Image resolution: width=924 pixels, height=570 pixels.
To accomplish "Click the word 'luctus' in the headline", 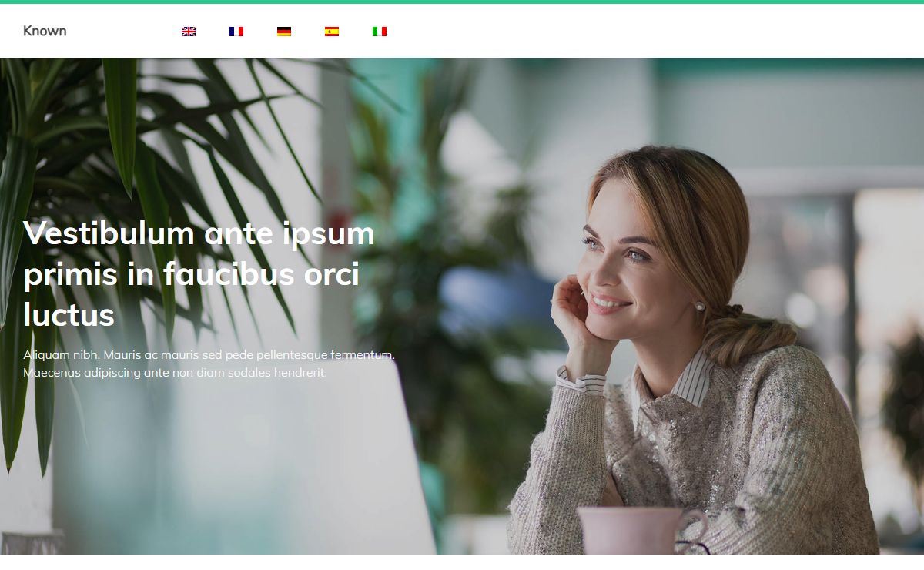I will (69, 314).
